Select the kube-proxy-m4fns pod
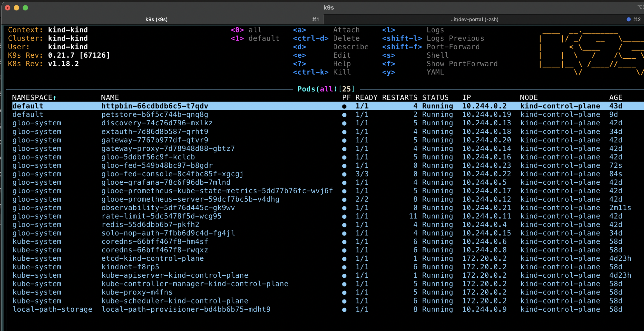The width and height of the screenshot is (644, 331). 137,292
